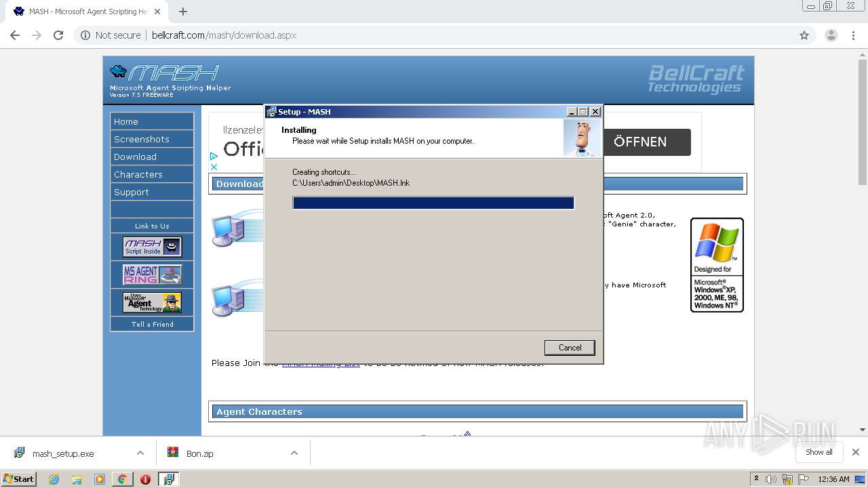Open the volume speaker tray icon
Screen dimensions: 868x488
[x=771, y=479]
